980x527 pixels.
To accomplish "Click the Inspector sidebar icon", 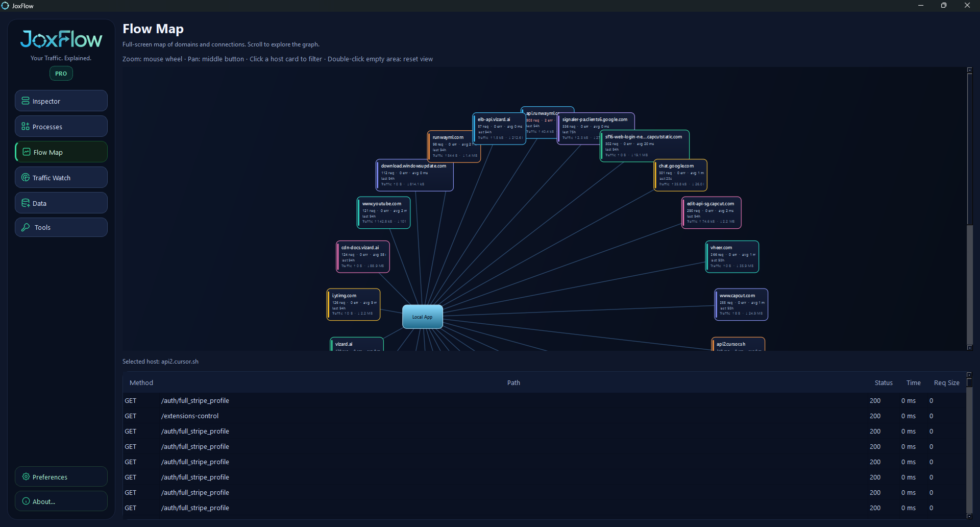I will coord(26,101).
